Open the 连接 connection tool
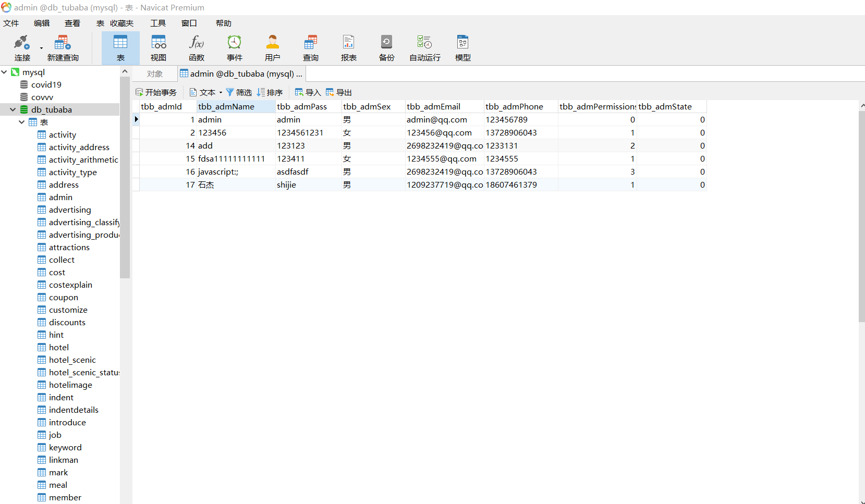The image size is (865, 504). pyautogui.click(x=22, y=48)
